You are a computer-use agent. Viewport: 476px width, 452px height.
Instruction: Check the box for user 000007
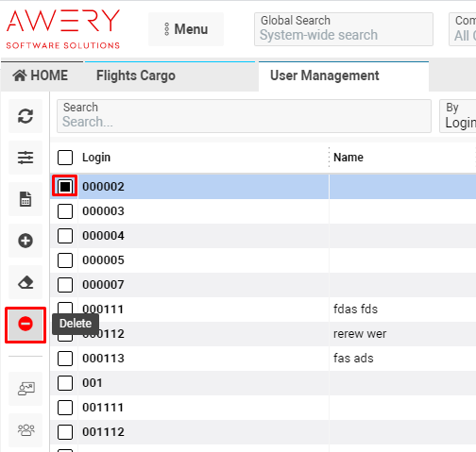65,285
